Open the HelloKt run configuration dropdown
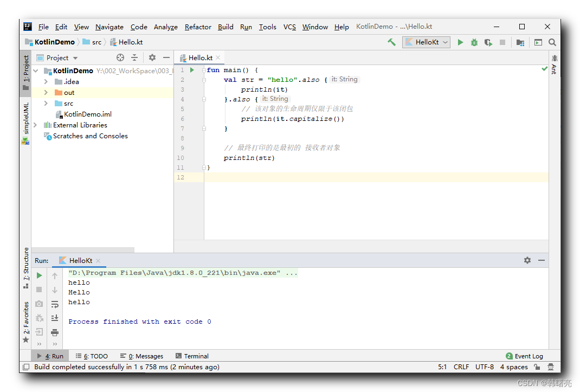 [426, 42]
